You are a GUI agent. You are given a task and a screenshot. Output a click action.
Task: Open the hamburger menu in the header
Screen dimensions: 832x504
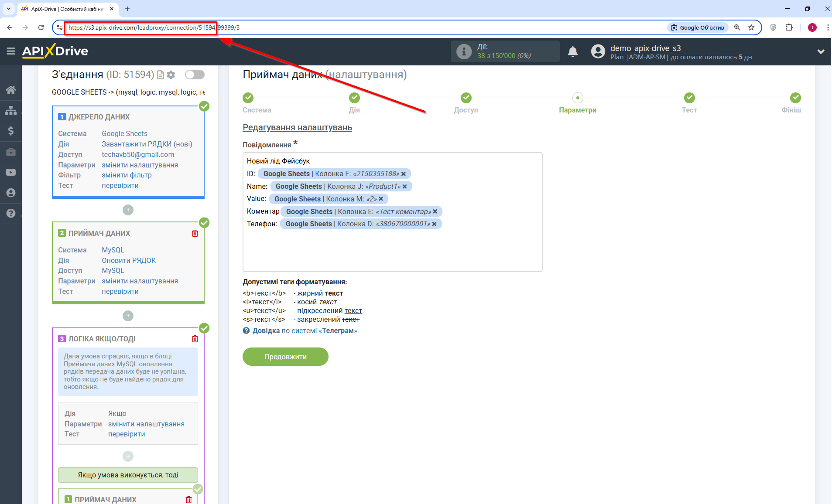coord(11,51)
